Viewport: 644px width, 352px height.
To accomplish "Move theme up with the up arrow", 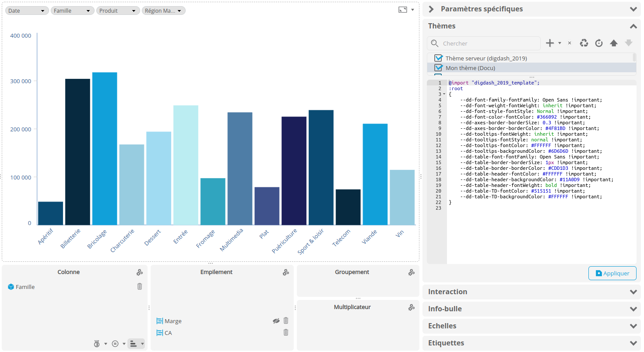I will tap(614, 43).
